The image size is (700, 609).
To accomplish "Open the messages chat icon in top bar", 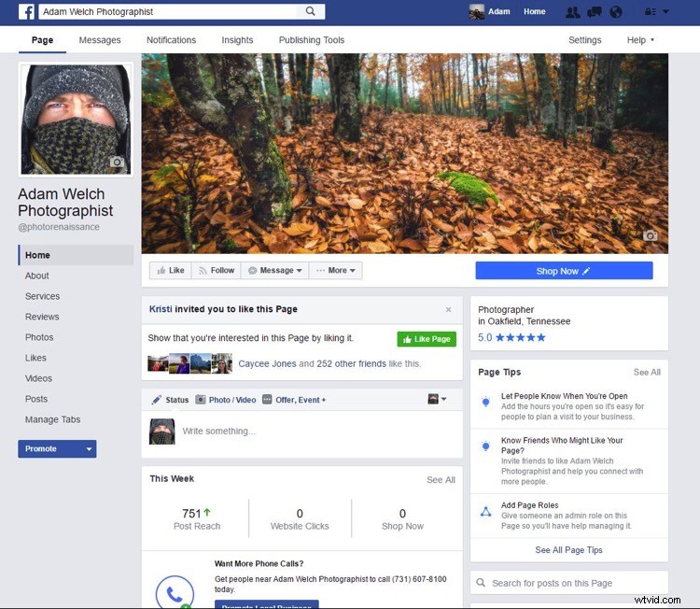I will (x=595, y=12).
